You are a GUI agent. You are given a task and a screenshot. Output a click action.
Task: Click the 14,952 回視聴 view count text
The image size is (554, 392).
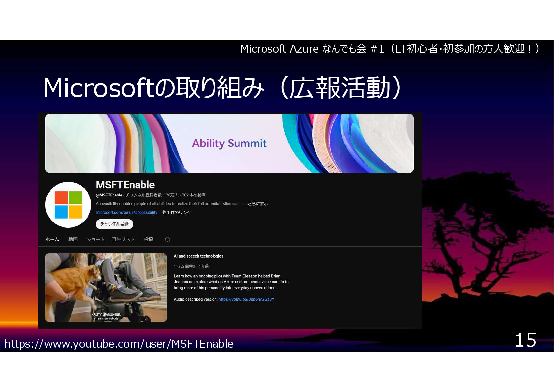(x=185, y=266)
